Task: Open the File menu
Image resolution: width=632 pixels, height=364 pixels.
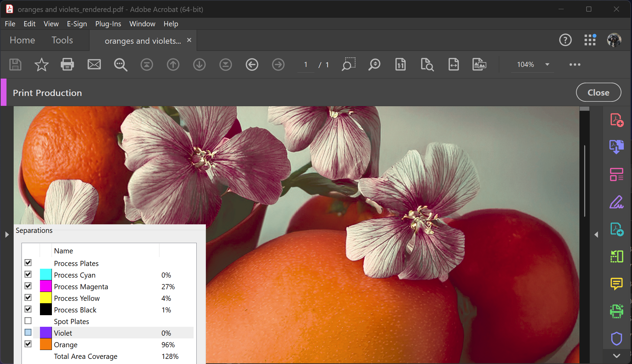Action: coord(10,24)
